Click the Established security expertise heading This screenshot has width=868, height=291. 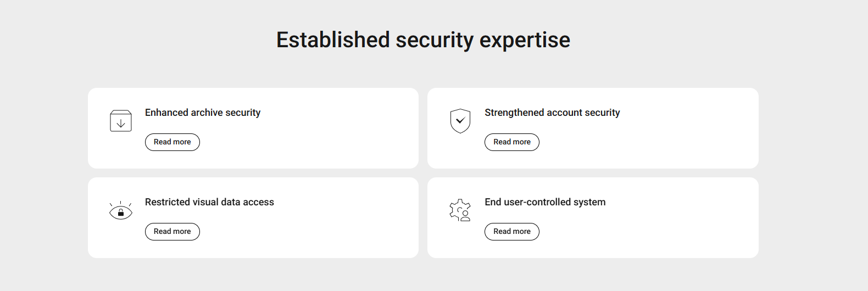coord(423,40)
